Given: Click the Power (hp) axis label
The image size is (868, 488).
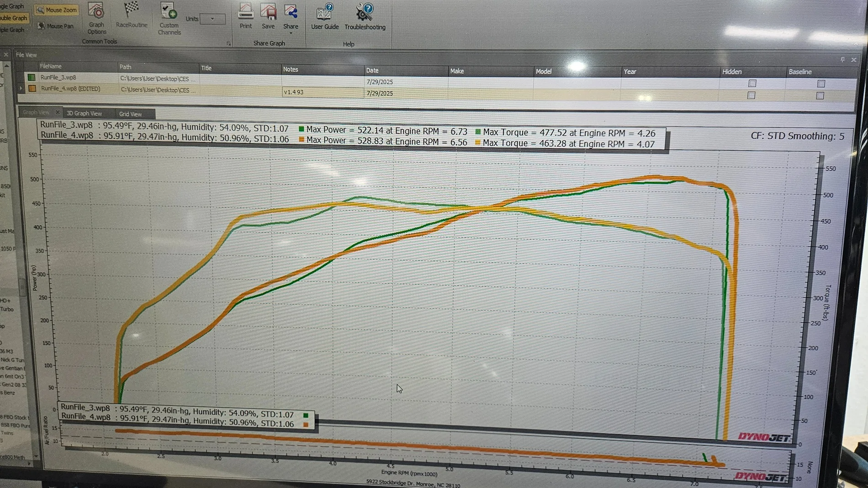Looking at the screenshot, I should tap(34, 278).
